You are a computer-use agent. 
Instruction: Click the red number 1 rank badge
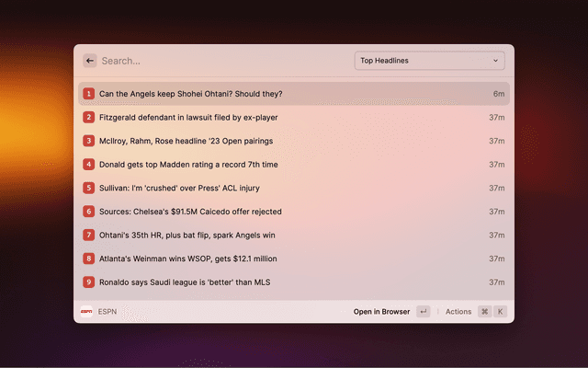89,94
